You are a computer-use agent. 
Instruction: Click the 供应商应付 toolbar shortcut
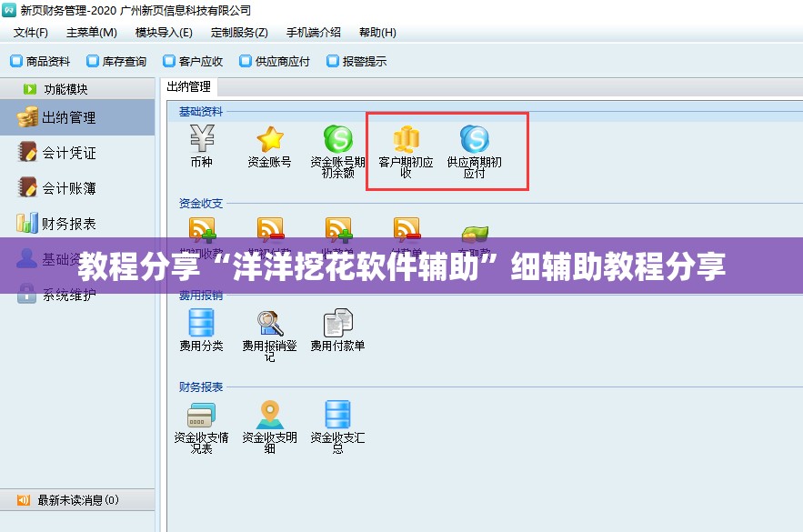(275, 62)
